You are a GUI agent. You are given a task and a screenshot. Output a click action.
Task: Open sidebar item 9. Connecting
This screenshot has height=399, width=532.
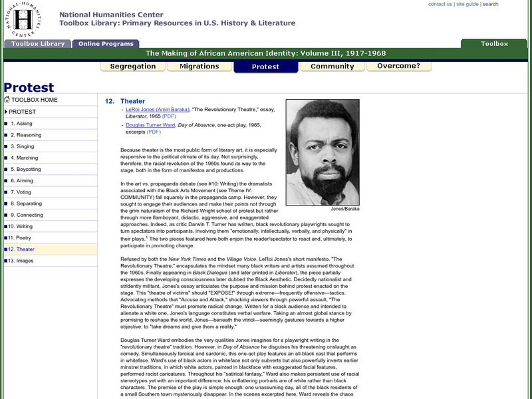(x=27, y=215)
